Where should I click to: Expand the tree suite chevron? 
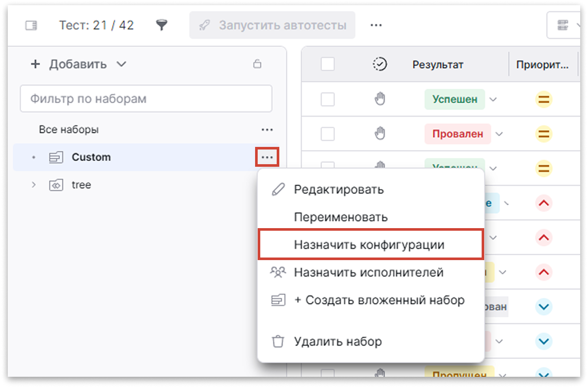(x=34, y=185)
